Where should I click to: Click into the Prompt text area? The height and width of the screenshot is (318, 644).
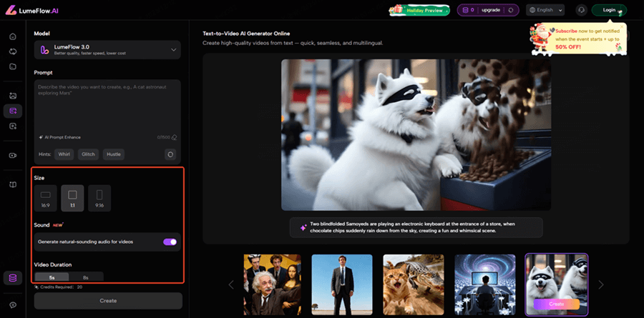click(107, 106)
